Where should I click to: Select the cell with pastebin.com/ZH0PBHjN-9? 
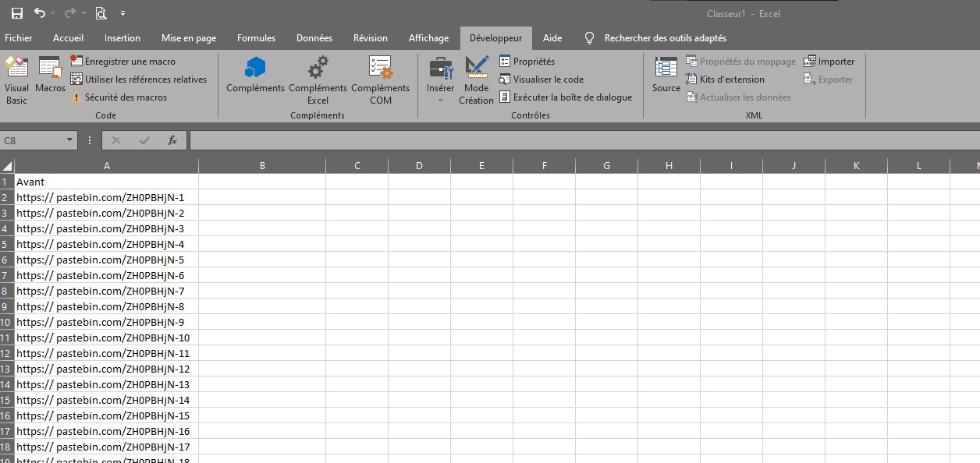tap(106, 322)
